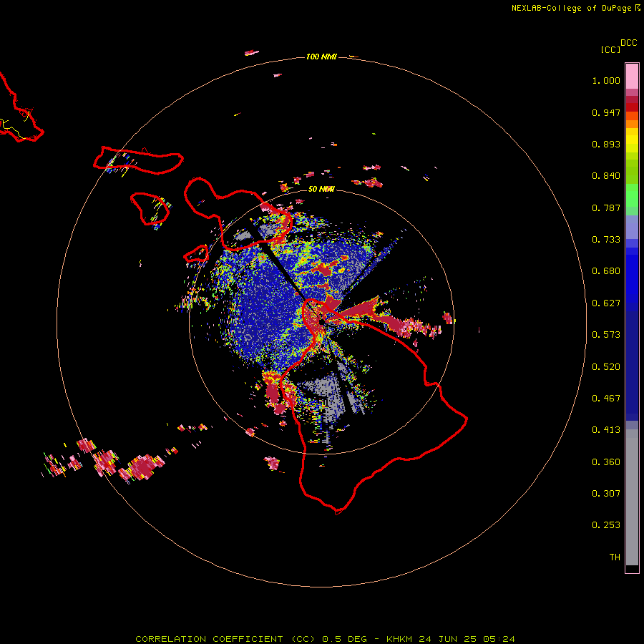Click the 0.5 DEG elevation angle in the title
Screen dimensions: 644x644
344,639
